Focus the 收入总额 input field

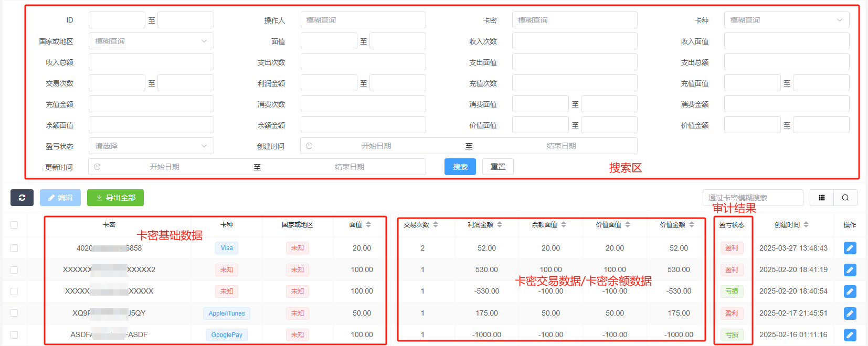click(151, 62)
